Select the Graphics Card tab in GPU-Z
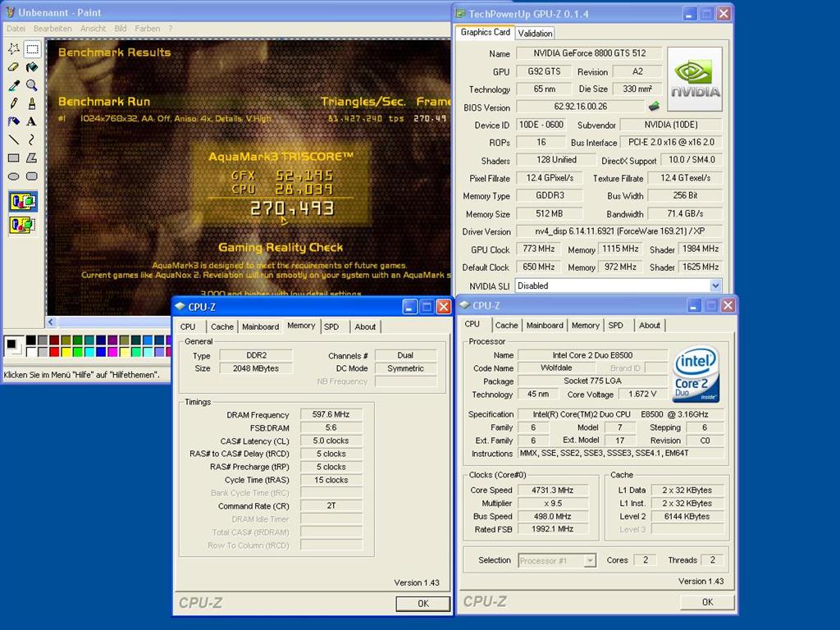 pos(486,32)
